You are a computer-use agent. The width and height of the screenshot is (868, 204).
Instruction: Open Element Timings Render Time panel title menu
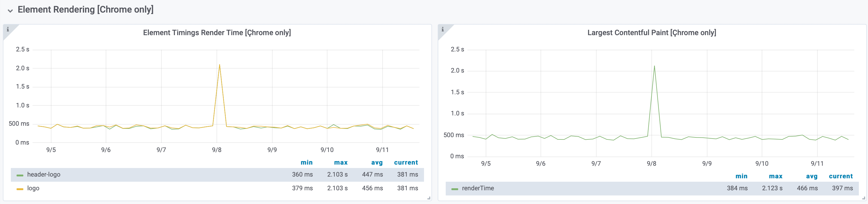pos(217,33)
